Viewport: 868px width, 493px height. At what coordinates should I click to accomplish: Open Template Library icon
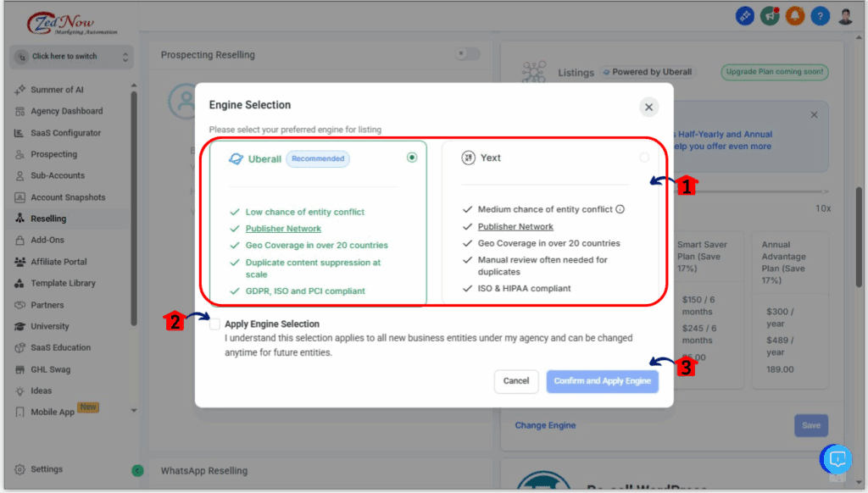tap(20, 283)
